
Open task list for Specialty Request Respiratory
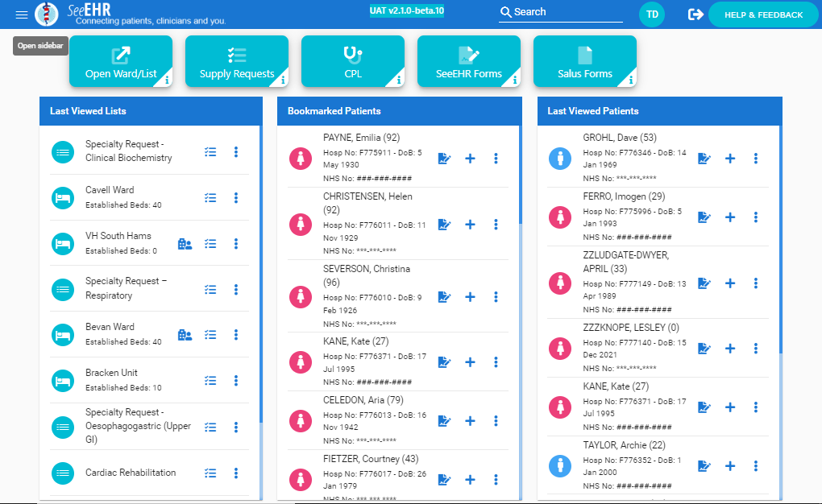tap(210, 289)
